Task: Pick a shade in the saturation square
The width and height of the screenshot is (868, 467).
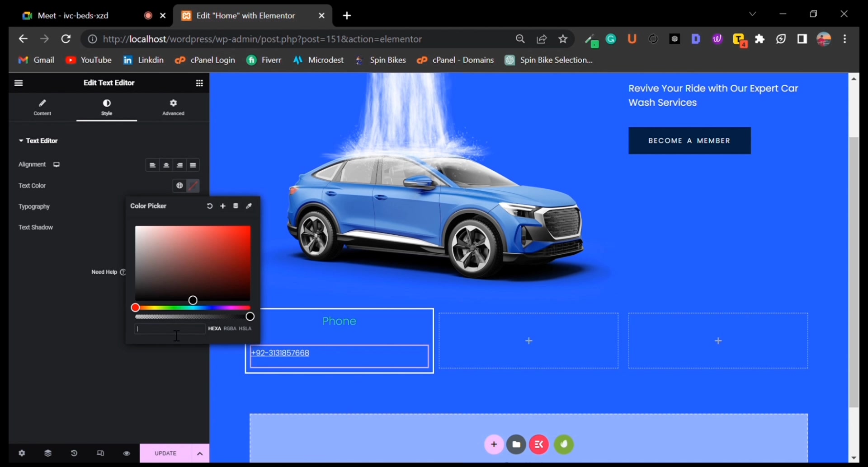Action: pyautogui.click(x=193, y=263)
